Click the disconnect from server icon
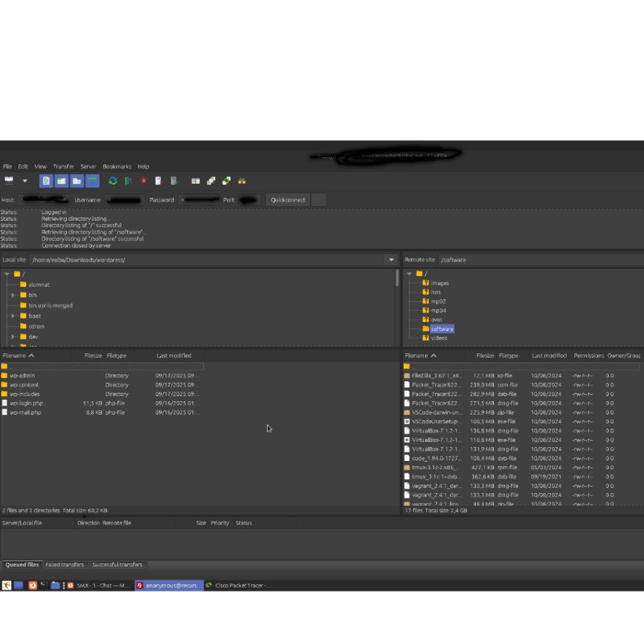The height and width of the screenshot is (644, 644). tap(158, 181)
